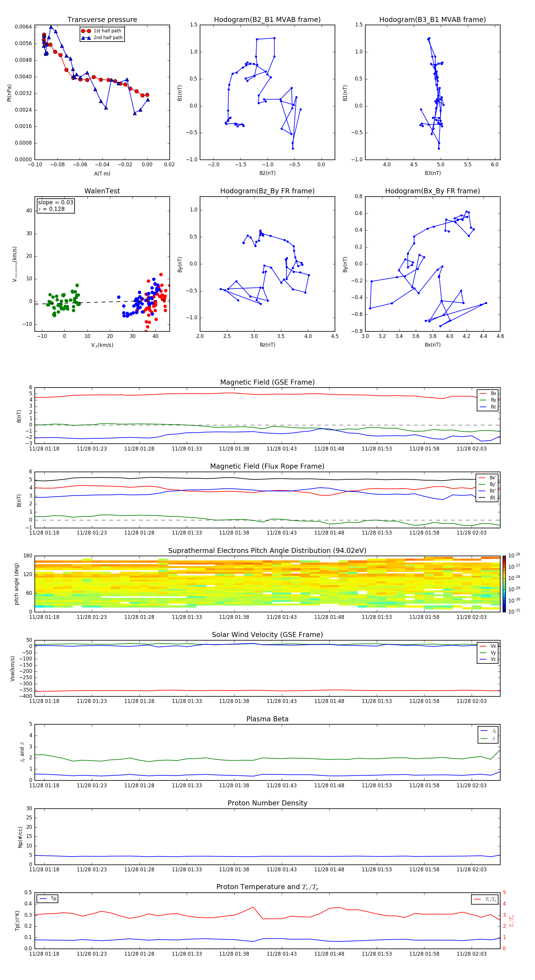Select the "1st half path" legend entry
Image resolution: width=535 pixels, height=980 pixels.
[102, 31]
